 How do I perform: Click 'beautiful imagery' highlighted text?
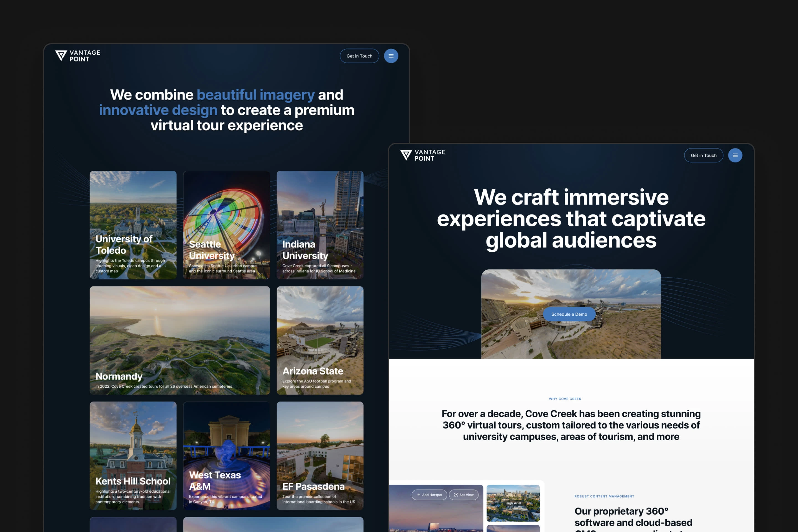tap(255, 95)
